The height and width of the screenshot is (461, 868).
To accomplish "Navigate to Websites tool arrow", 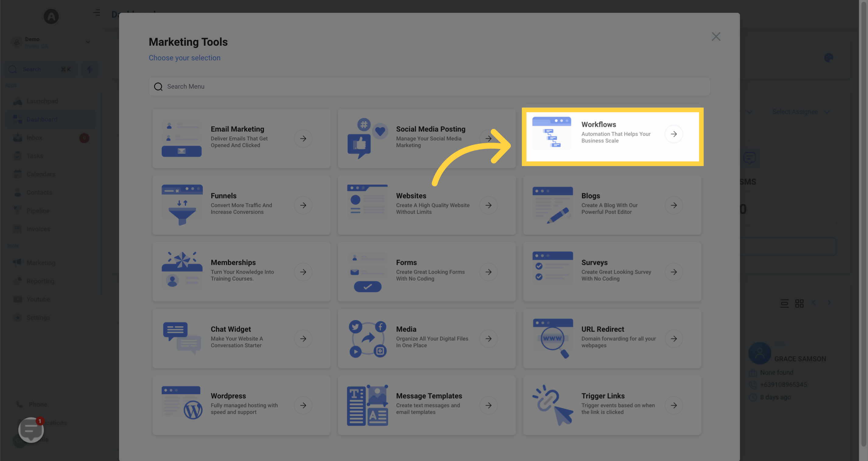I will [489, 205].
